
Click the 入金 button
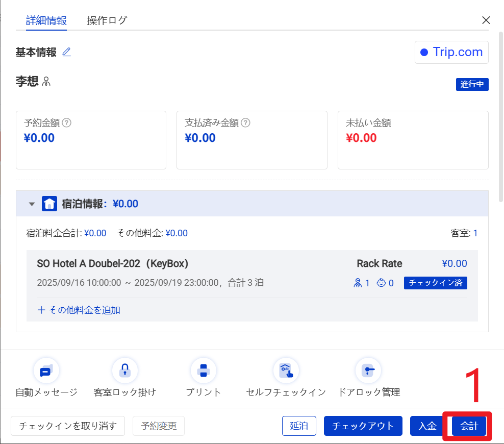427,426
